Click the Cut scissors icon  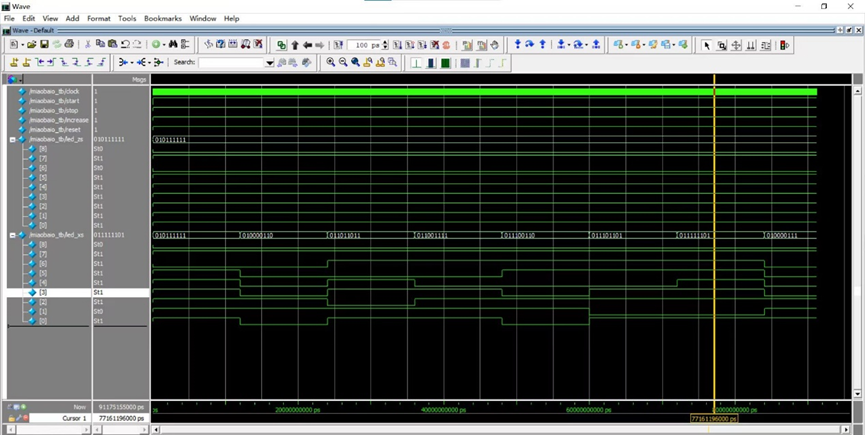pyautogui.click(x=88, y=45)
